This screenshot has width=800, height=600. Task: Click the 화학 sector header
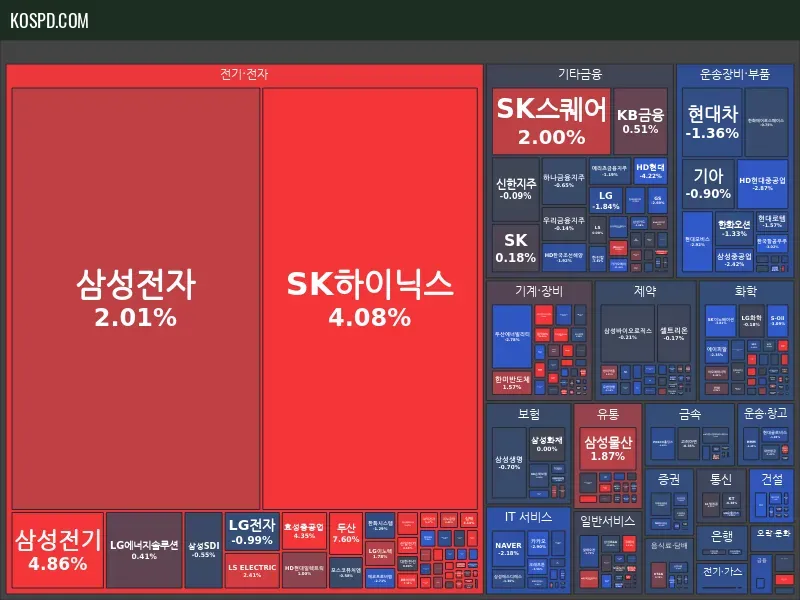coord(745,291)
